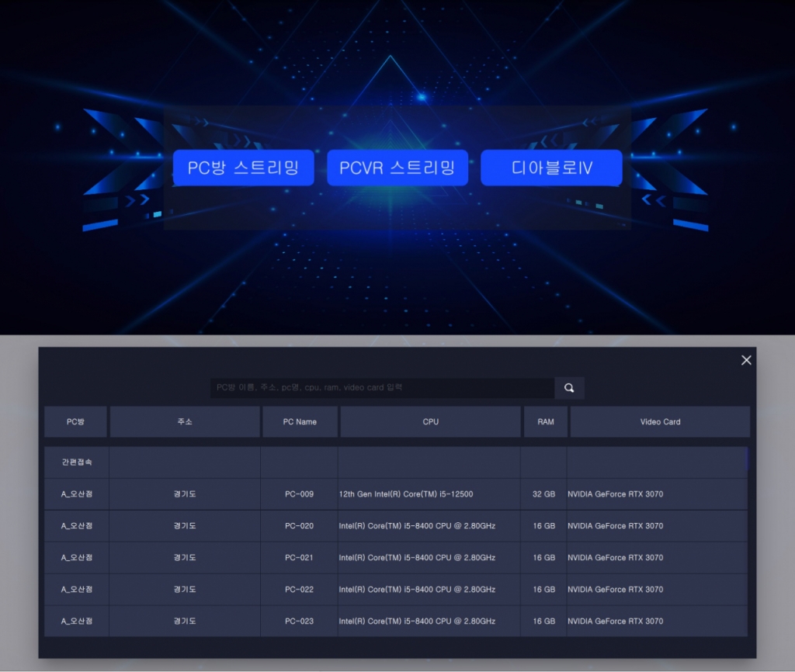
Task: Click A_오산점 in the PC-009 row
Action: 77,494
